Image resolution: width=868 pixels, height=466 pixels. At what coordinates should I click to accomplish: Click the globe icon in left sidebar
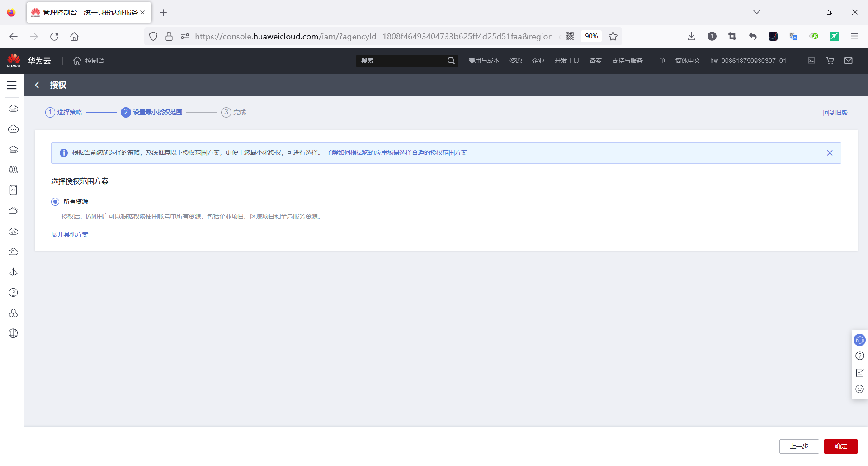[14, 333]
